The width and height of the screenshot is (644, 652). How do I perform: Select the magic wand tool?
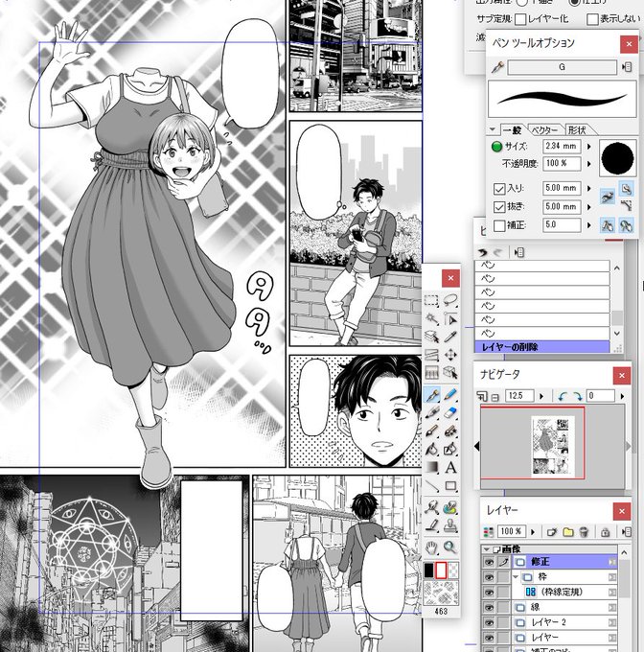click(431, 319)
